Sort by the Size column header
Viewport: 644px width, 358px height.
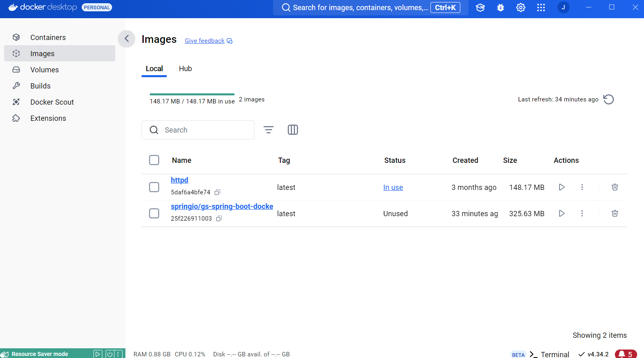(x=510, y=160)
